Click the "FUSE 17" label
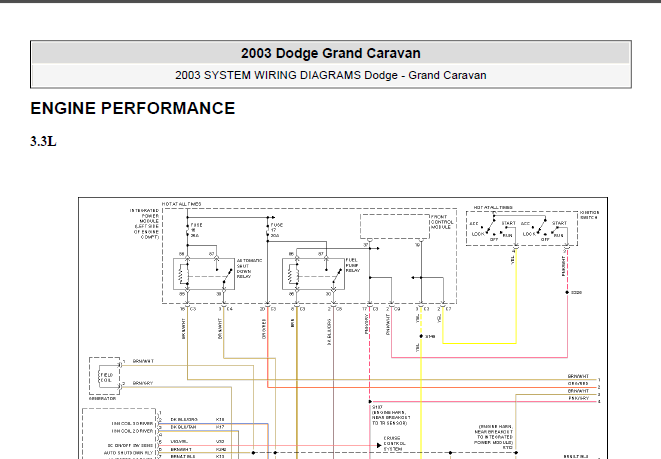Viewport: 661px width, 459px height. tap(276, 230)
